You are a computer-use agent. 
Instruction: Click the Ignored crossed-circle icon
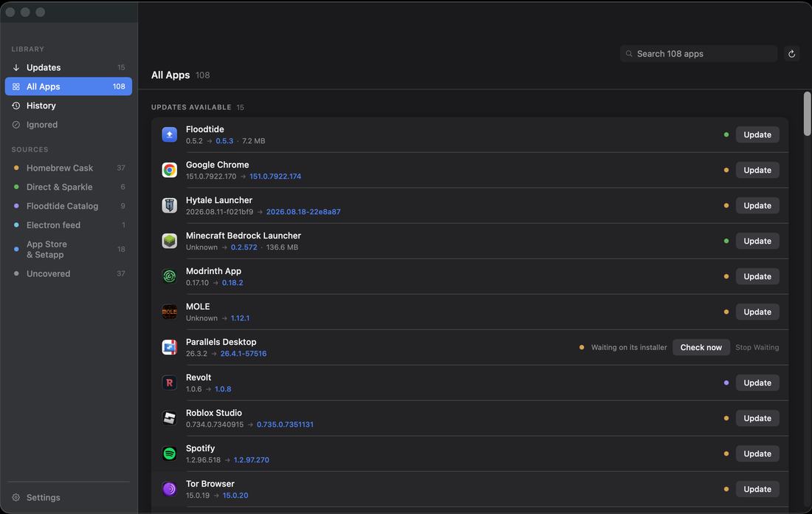tap(16, 125)
